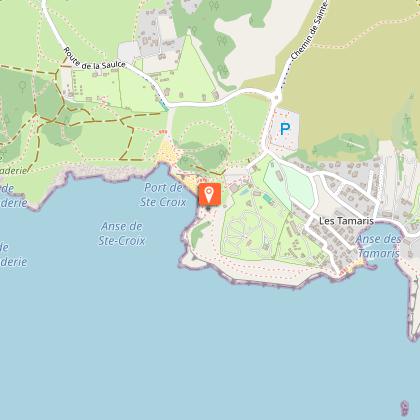
Task: Click the orange location pin marker
Action: click(x=210, y=194)
